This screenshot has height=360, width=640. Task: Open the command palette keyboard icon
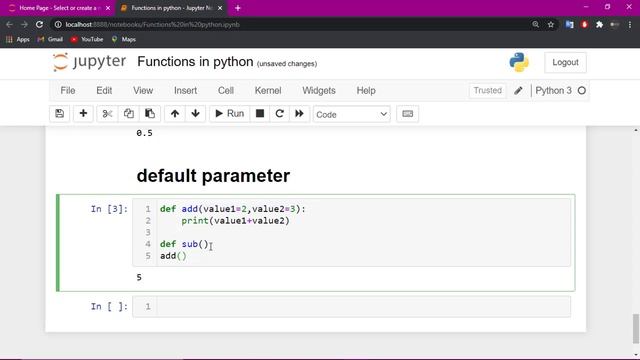tap(407, 113)
